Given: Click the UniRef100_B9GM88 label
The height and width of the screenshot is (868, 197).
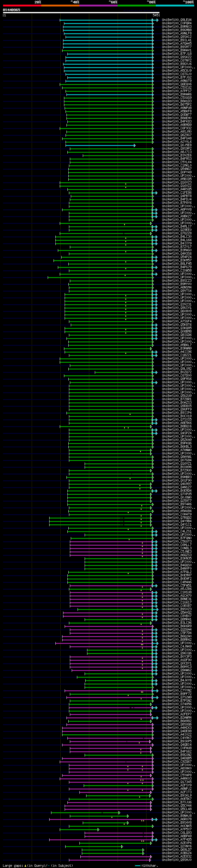Looking at the screenshot, I should click(x=177, y=30).
